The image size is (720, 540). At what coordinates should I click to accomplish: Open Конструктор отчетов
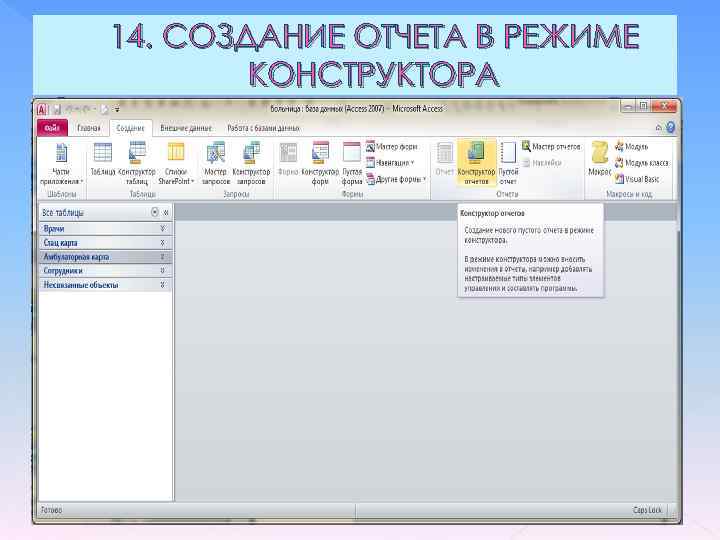tap(476, 164)
